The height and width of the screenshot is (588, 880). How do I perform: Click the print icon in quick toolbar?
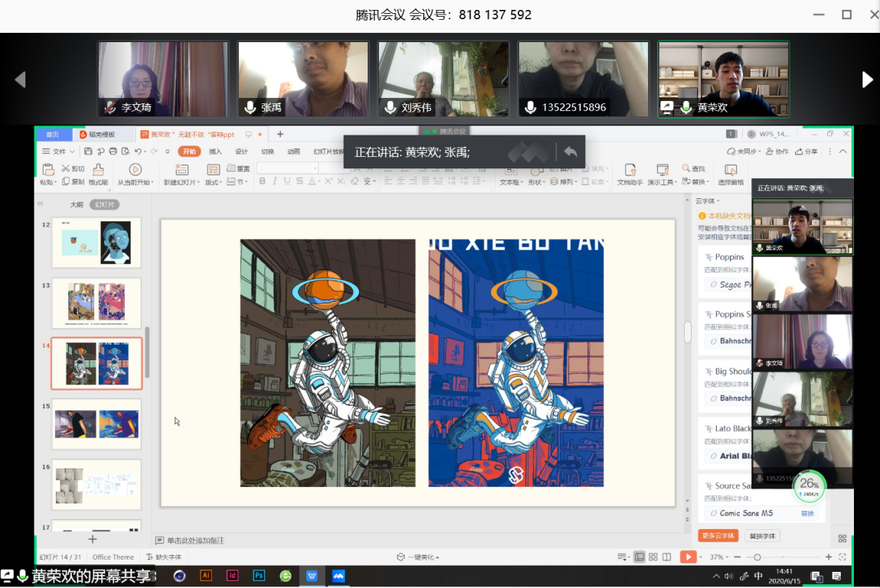pyautogui.click(x=113, y=152)
